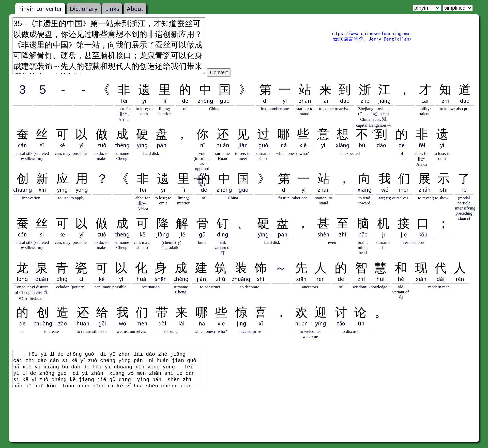Viewport: 488px width, 448px height.
Task: Click the definition 'to return sth to sb'
Action: coord(91,331)
